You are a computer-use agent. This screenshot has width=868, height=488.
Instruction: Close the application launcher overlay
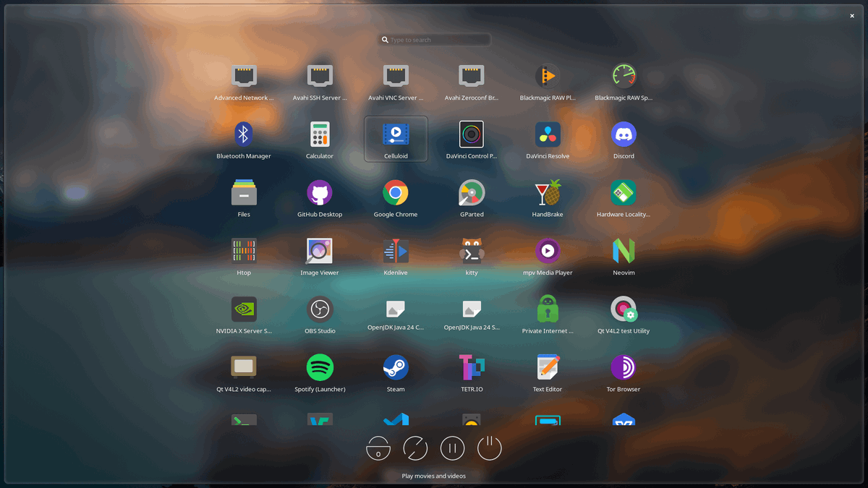[x=852, y=16]
